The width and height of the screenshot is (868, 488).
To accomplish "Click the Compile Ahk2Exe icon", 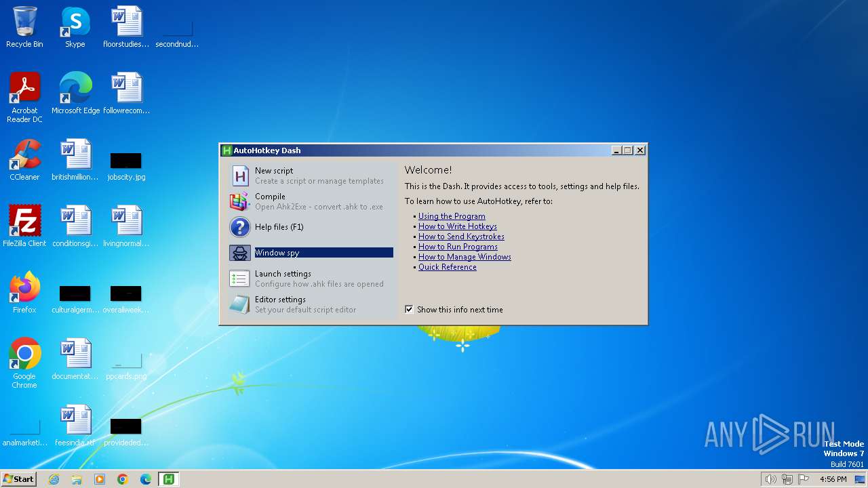I will (x=239, y=201).
